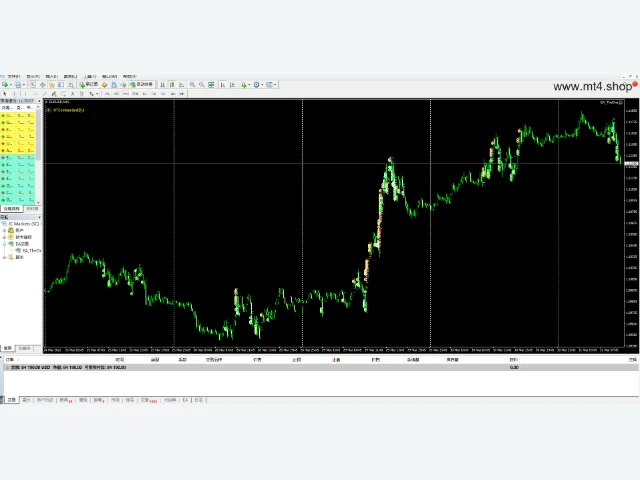Open the News tab in Terminal

pos(65,400)
